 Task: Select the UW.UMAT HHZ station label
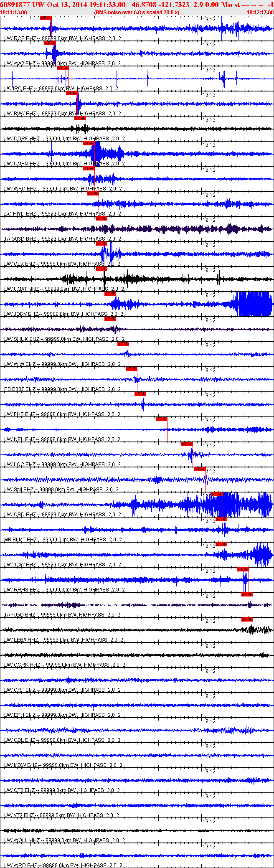tap(22, 289)
